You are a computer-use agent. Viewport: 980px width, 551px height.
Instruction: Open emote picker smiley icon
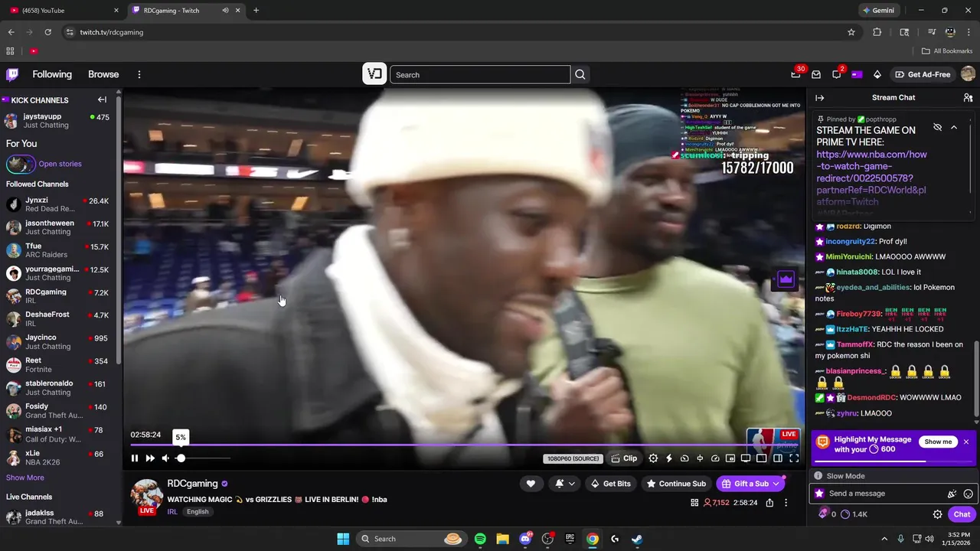pos(969,494)
